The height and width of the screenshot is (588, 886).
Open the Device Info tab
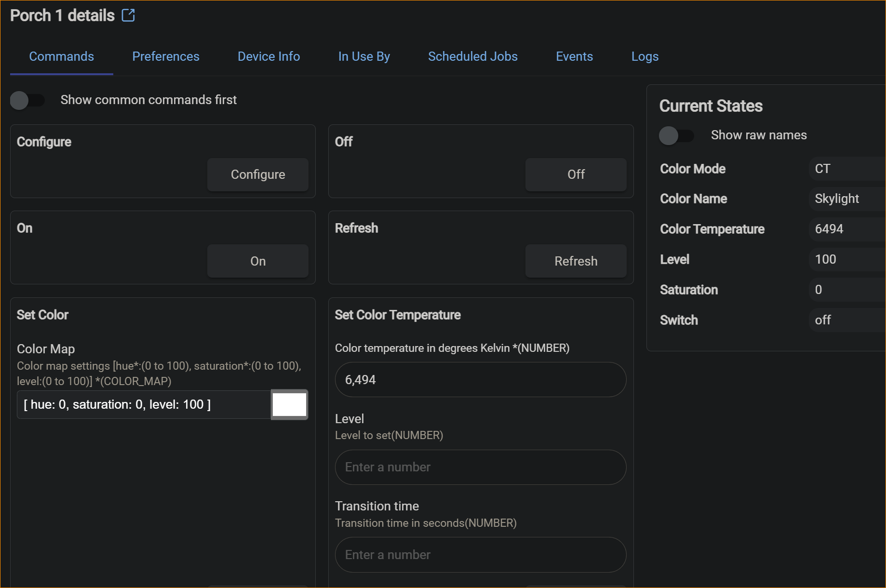pyautogui.click(x=268, y=56)
